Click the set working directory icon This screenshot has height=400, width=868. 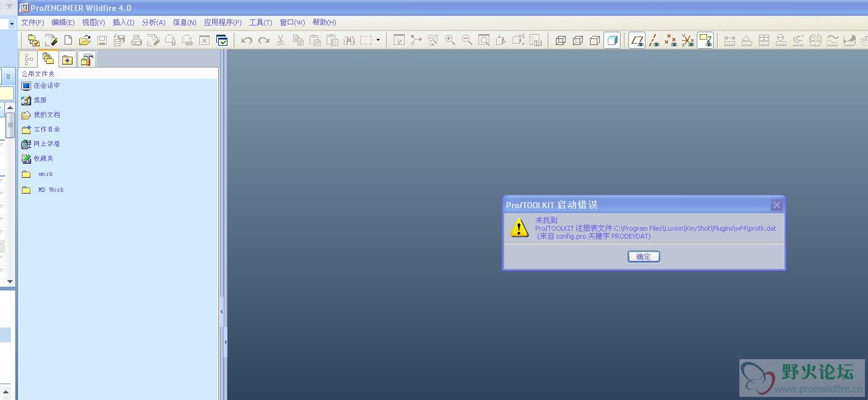click(x=34, y=41)
